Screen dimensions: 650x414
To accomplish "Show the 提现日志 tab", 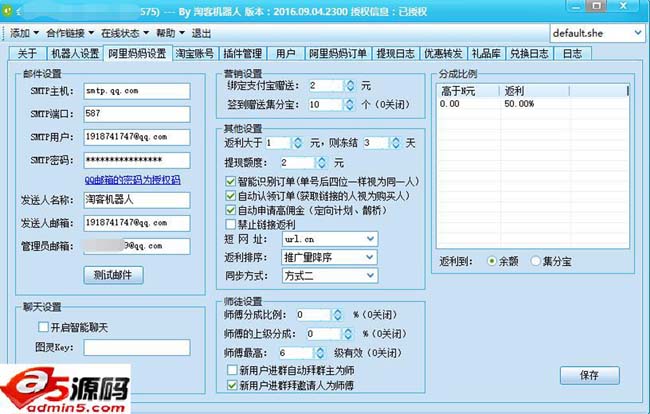I will (x=395, y=53).
